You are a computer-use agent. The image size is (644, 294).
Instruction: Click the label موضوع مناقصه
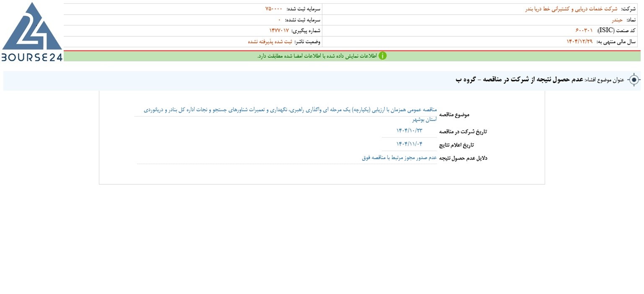(x=454, y=115)
